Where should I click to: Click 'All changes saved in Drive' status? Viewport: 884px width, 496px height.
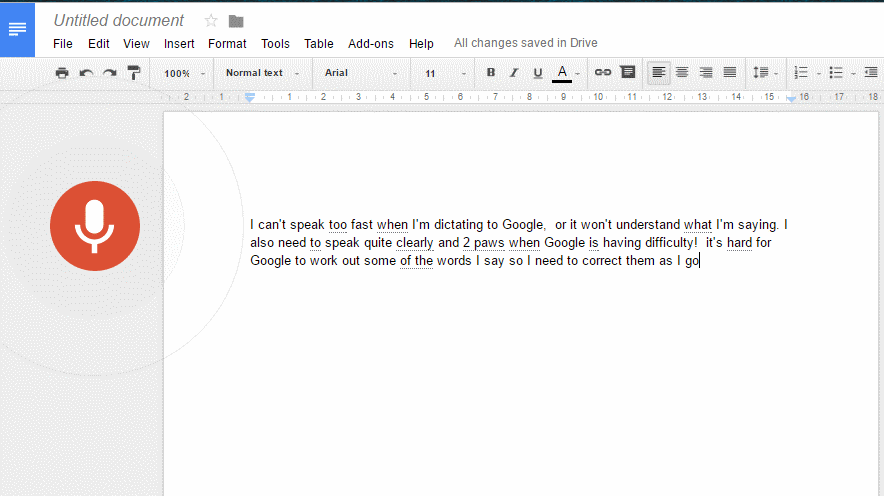click(x=526, y=43)
